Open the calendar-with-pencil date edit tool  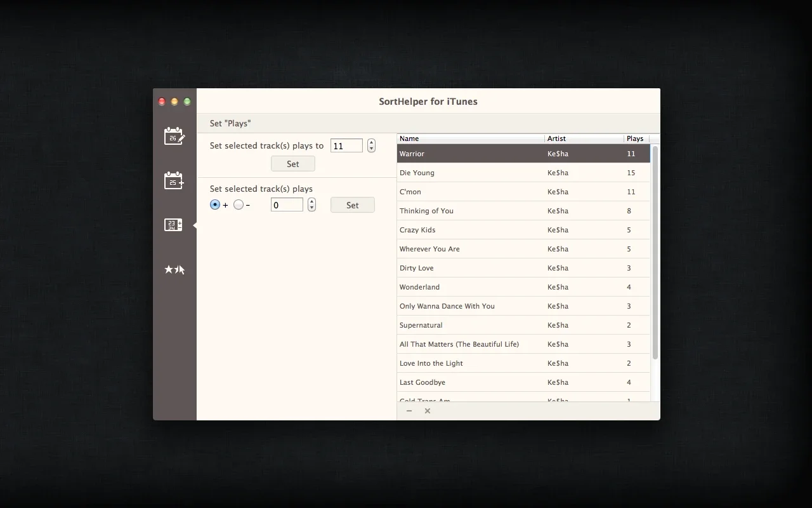[x=174, y=136]
